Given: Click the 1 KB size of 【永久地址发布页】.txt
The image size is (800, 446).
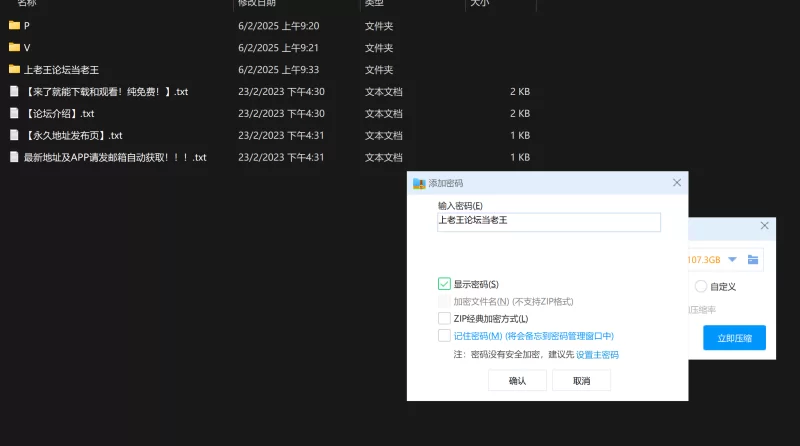Looking at the screenshot, I should (x=520, y=135).
